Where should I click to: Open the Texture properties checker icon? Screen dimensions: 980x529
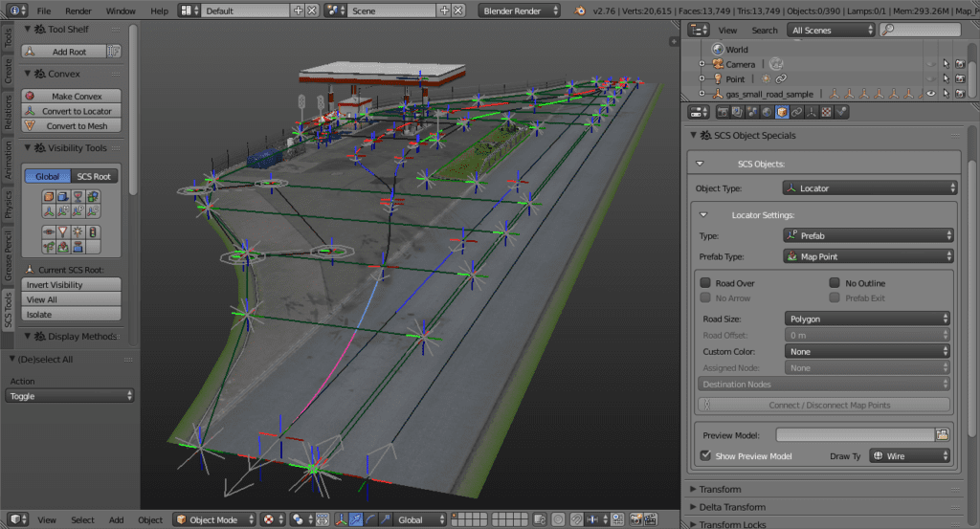tap(826, 112)
